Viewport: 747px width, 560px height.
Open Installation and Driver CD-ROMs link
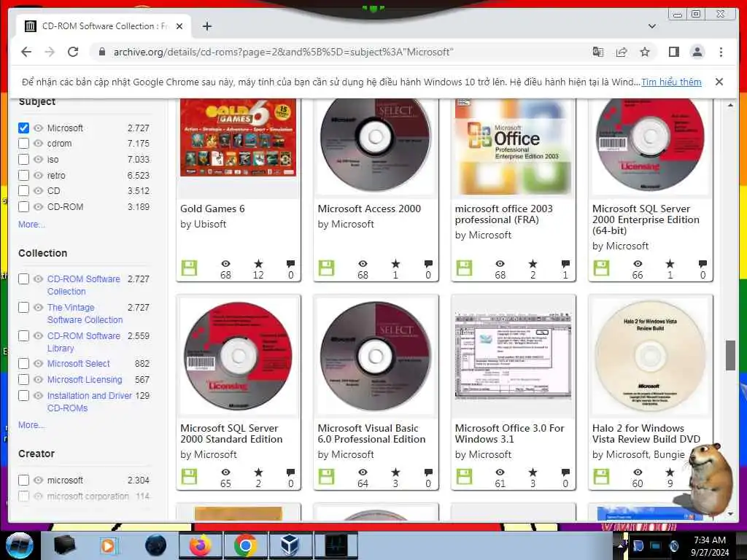89,402
